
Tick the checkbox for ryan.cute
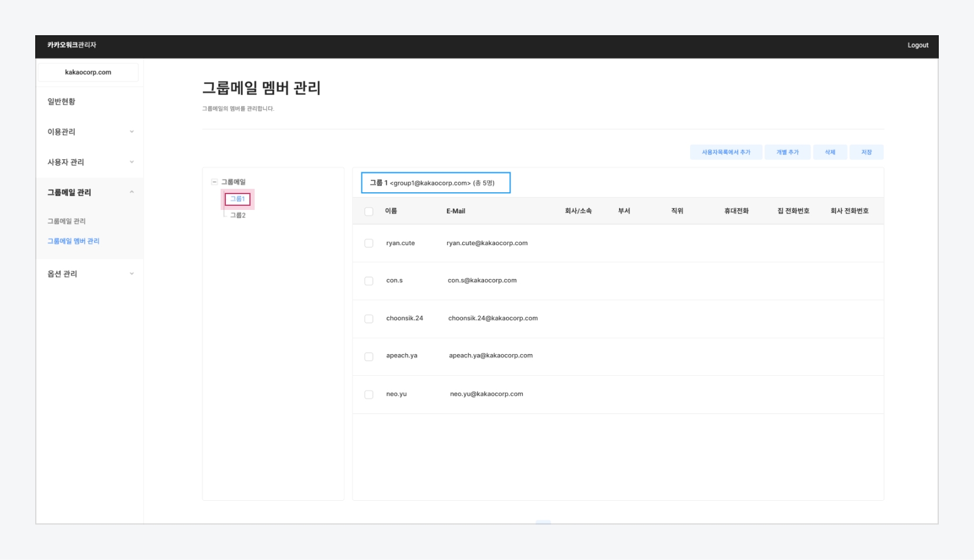click(x=368, y=243)
